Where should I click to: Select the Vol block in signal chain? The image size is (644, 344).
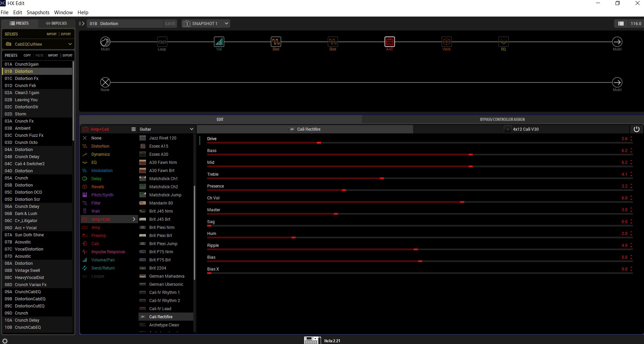coord(219,42)
